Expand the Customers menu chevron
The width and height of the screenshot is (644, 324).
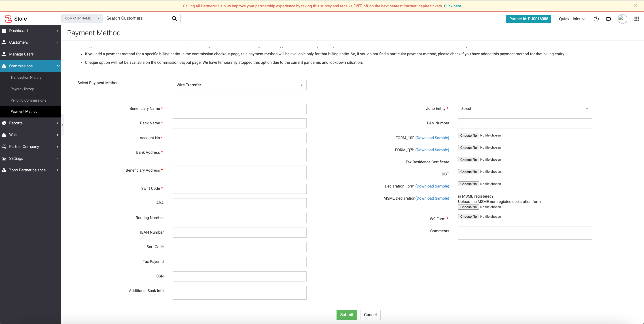57,42
